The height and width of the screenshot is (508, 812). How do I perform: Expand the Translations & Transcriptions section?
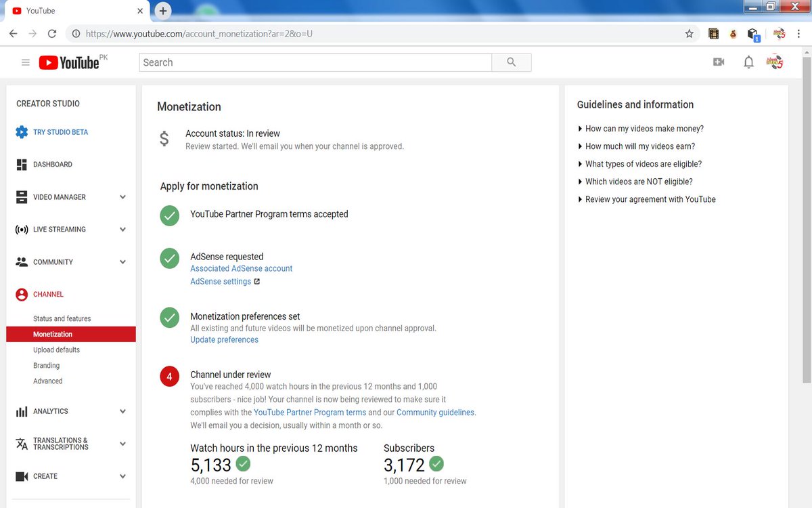122,444
